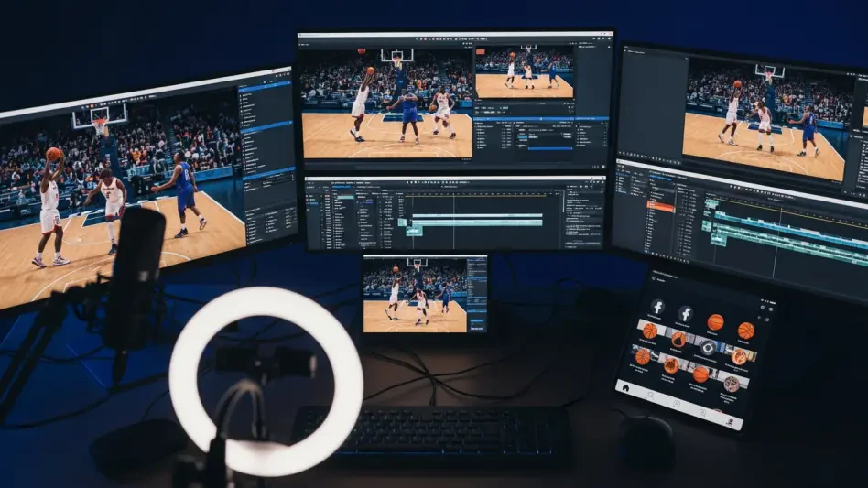This screenshot has height=488, width=868.
Task: Select the short cyan clip below the long tracks
Action: click(x=414, y=232)
